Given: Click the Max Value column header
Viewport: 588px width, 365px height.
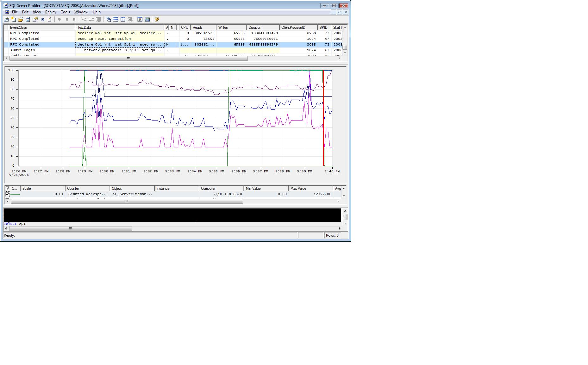Looking at the screenshot, I should pyautogui.click(x=311, y=189).
